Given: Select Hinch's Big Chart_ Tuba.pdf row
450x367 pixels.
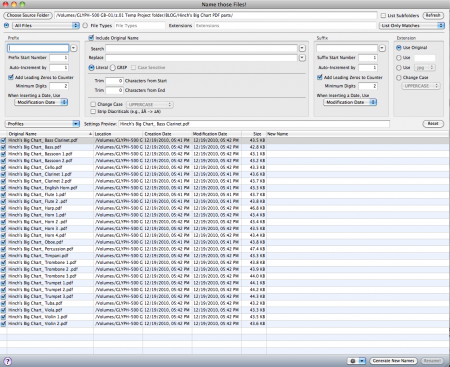Looking at the screenshot, I should (x=225, y=303).
